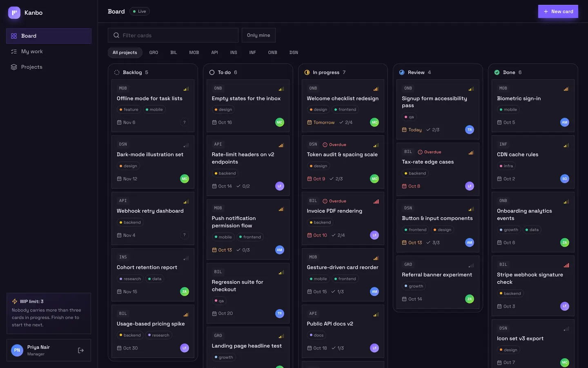Click the SO avatar on CDN cache rules
This screenshot has height=368, width=588.
click(565, 179)
